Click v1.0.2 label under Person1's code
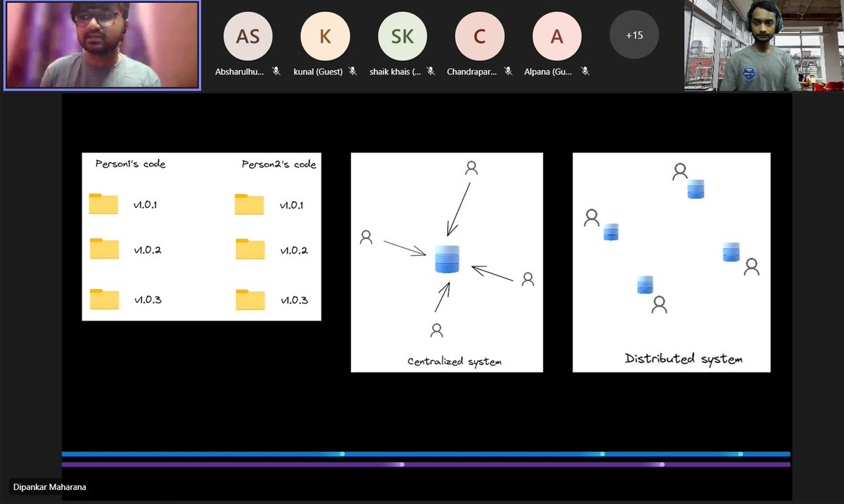Screen dimensions: 844x504 pos(148,250)
